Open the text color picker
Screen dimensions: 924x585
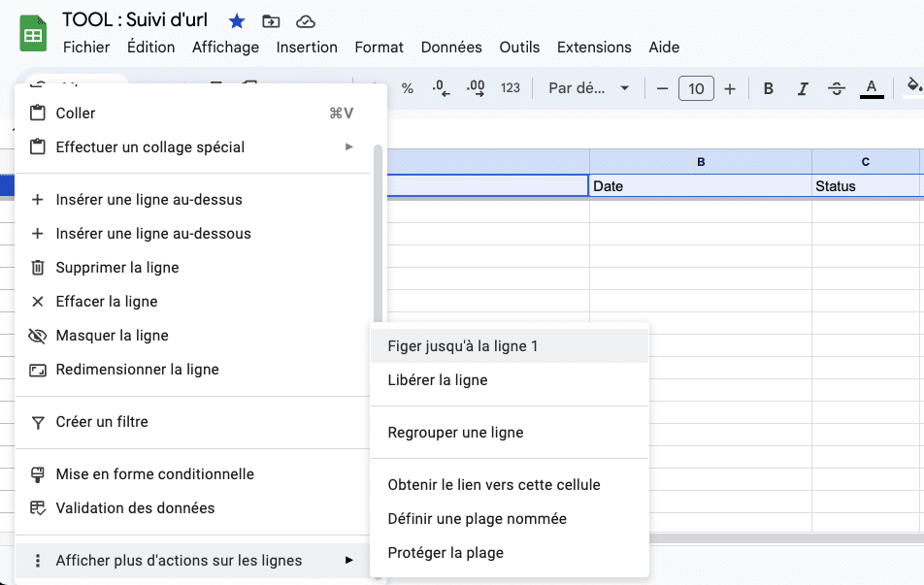872,88
